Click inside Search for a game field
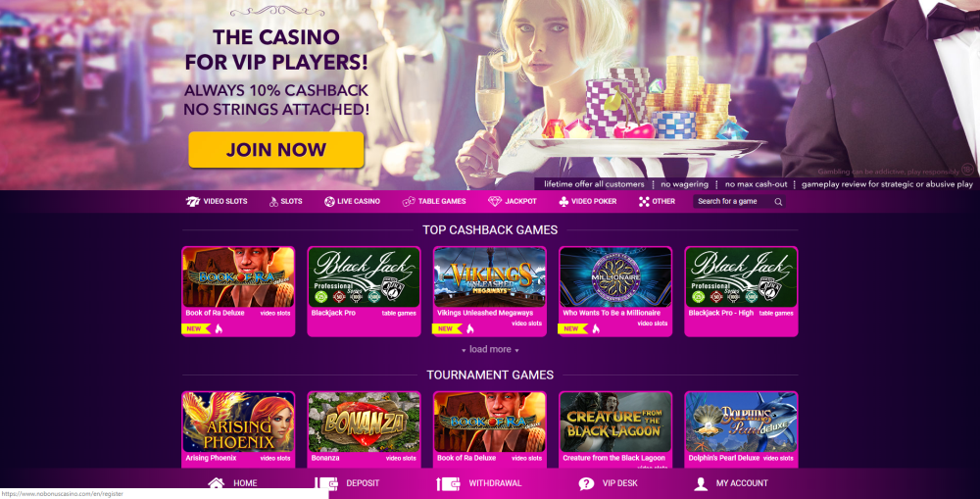This screenshot has width=980, height=499. (x=733, y=201)
